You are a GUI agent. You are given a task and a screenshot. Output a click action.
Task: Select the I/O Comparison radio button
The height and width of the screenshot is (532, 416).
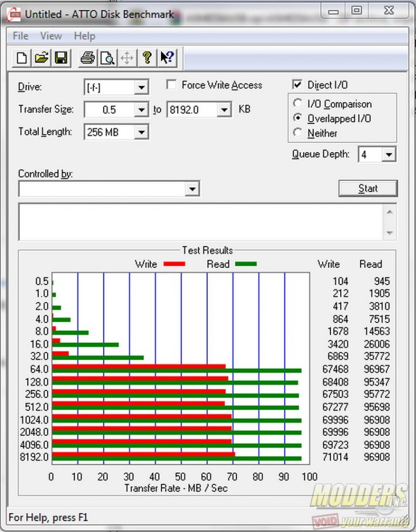coord(298,104)
